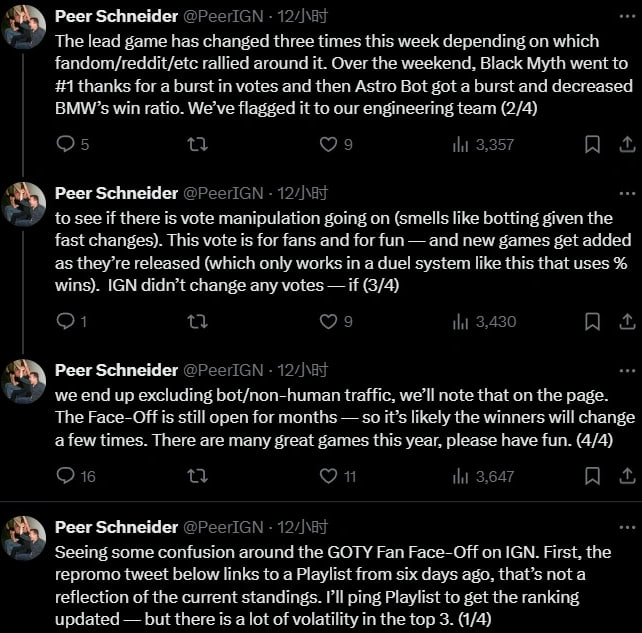This screenshot has height=633, width=642.
Task: View analytics showing 3,647 views
Action: click(x=483, y=476)
